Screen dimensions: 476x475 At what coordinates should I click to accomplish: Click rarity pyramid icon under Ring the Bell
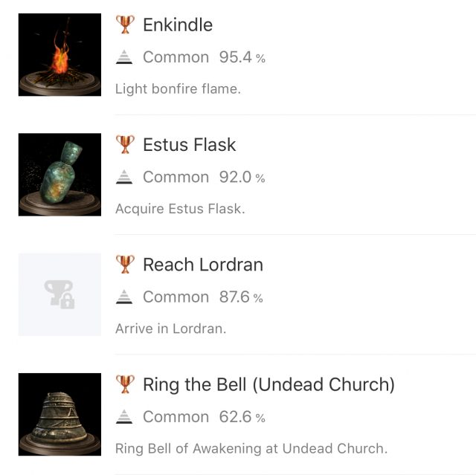(x=124, y=416)
